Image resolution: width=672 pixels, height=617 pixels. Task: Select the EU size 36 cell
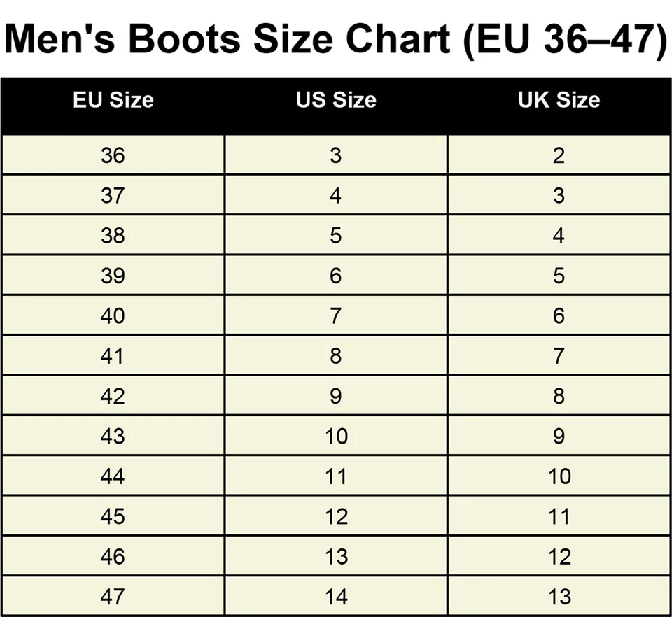(113, 155)
